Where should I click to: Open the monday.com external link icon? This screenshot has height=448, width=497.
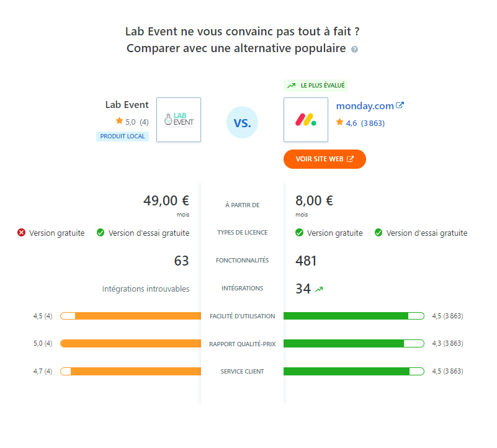click(x=400, y=105)
